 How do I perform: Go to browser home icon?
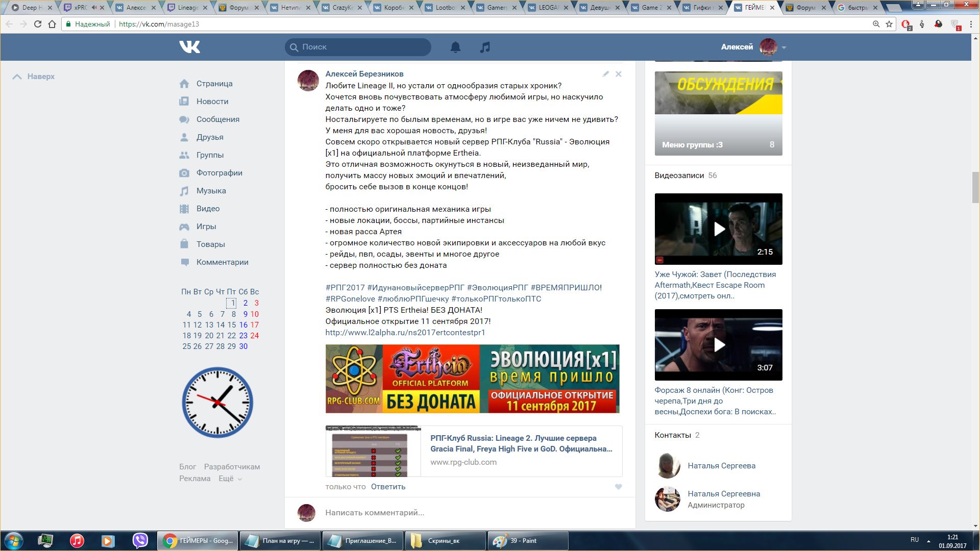[x=52, y=24]
